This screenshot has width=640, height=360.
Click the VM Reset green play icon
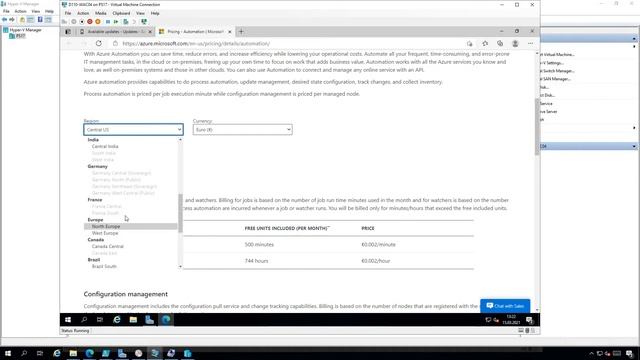(x=116, y=22)
